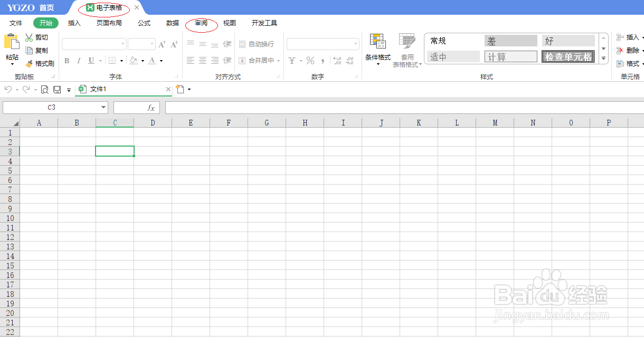Open the font name combo box
Screen dimensions: 644x337
(x=94, y=44)
